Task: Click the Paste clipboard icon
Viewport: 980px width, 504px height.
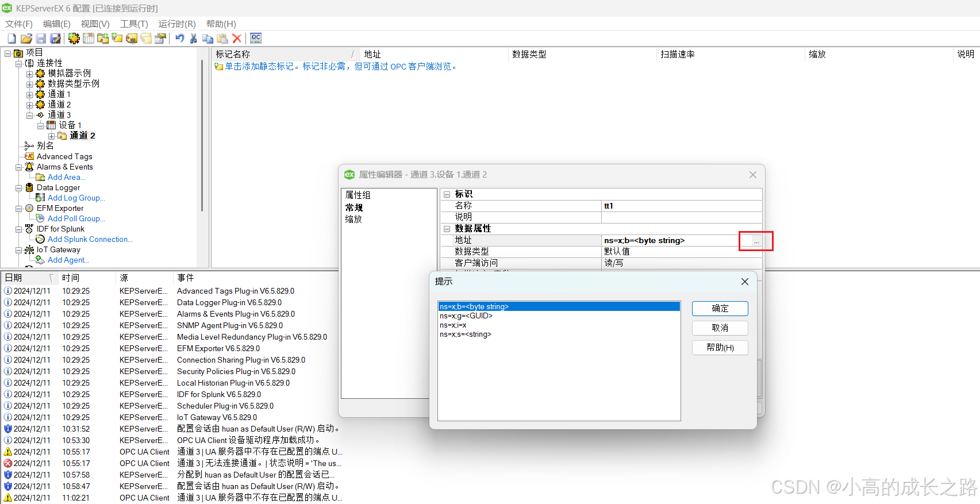Action: (x=222, y=39)
